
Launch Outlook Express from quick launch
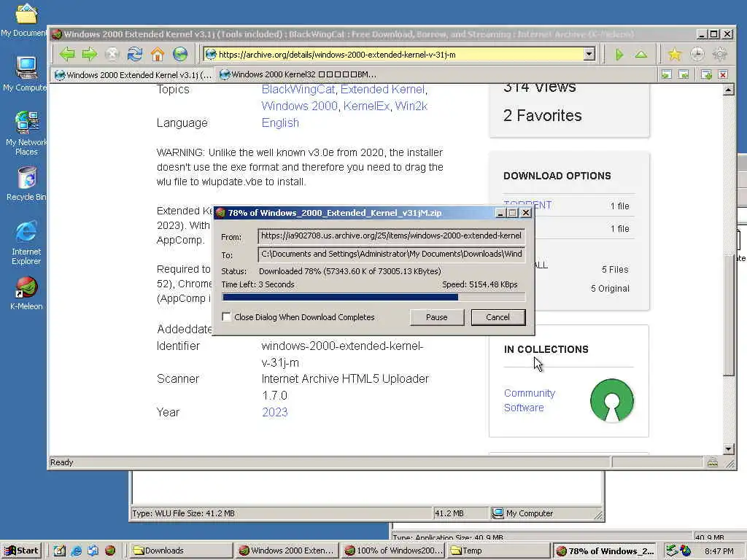(93, 551)
